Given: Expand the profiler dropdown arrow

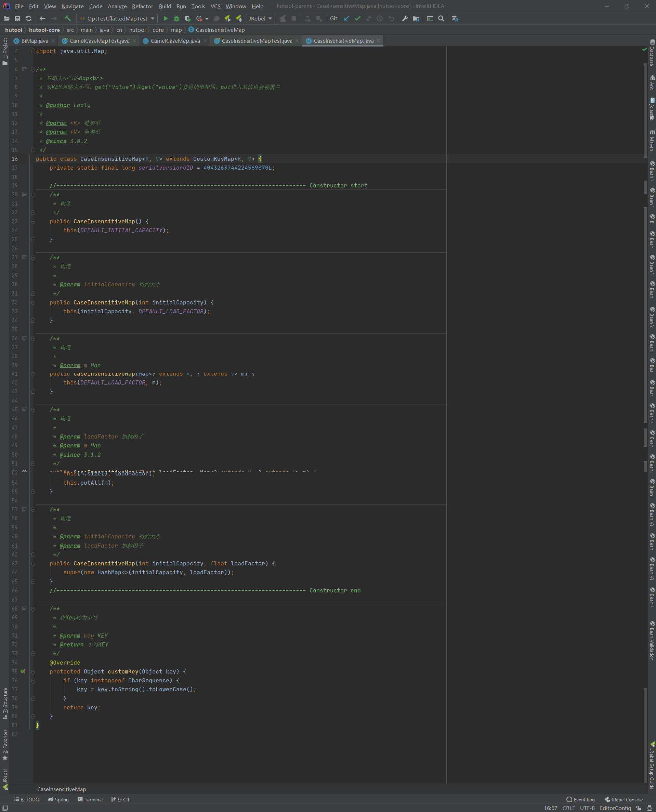Looking at the screenshot, I should (x=207, y=19).
